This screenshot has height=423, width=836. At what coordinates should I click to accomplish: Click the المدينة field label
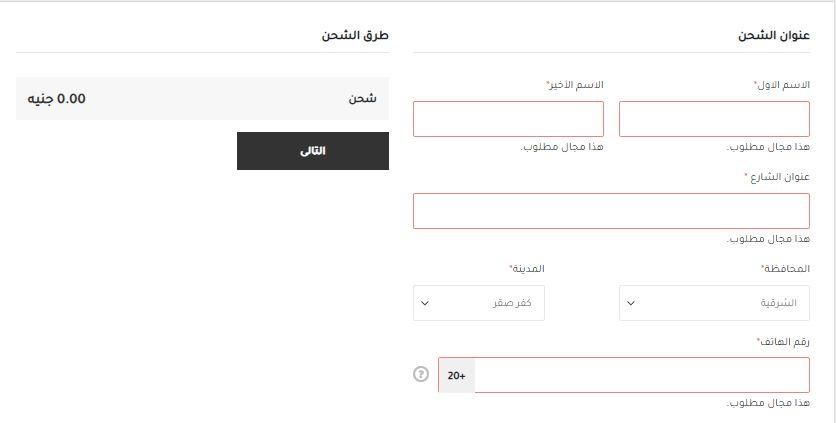click(x=526, y=269)
